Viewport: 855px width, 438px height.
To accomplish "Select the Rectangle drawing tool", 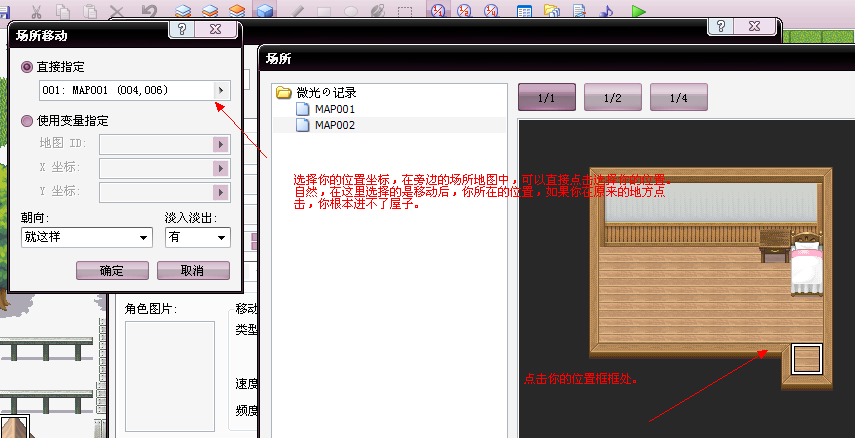I will pos(323,11).
